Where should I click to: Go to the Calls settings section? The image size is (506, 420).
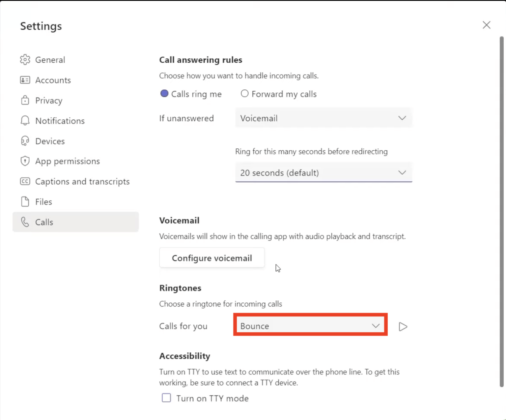[x=44, y=222]
